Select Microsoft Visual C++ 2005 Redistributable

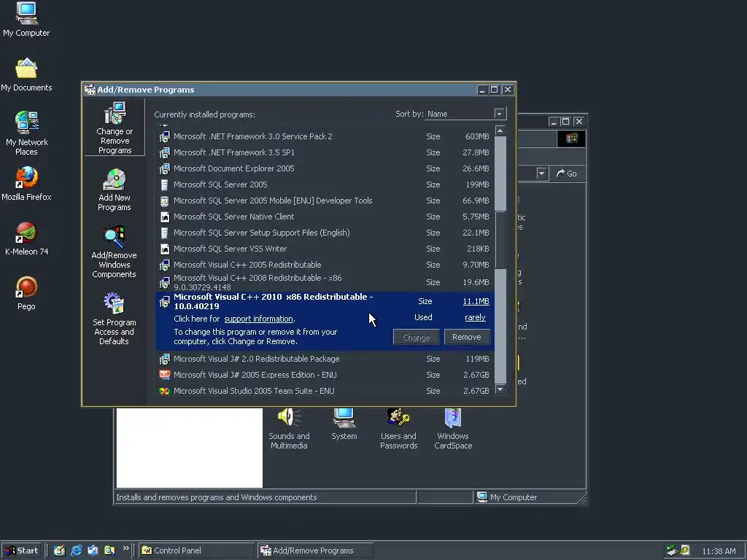point(325,265)
